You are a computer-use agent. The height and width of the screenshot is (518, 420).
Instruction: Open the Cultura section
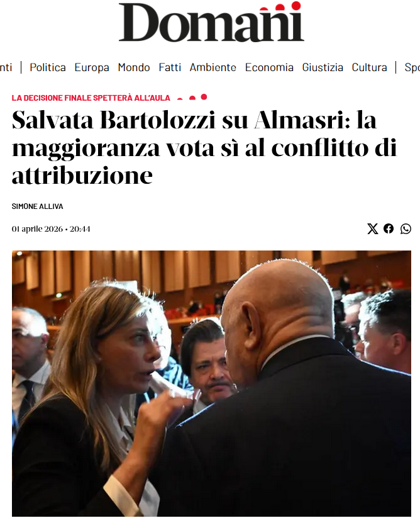[370, 67]
